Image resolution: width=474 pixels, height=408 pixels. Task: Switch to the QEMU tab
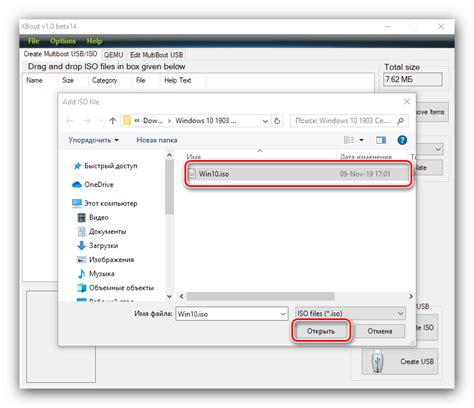pyautogui.click(x=113, y=55)
